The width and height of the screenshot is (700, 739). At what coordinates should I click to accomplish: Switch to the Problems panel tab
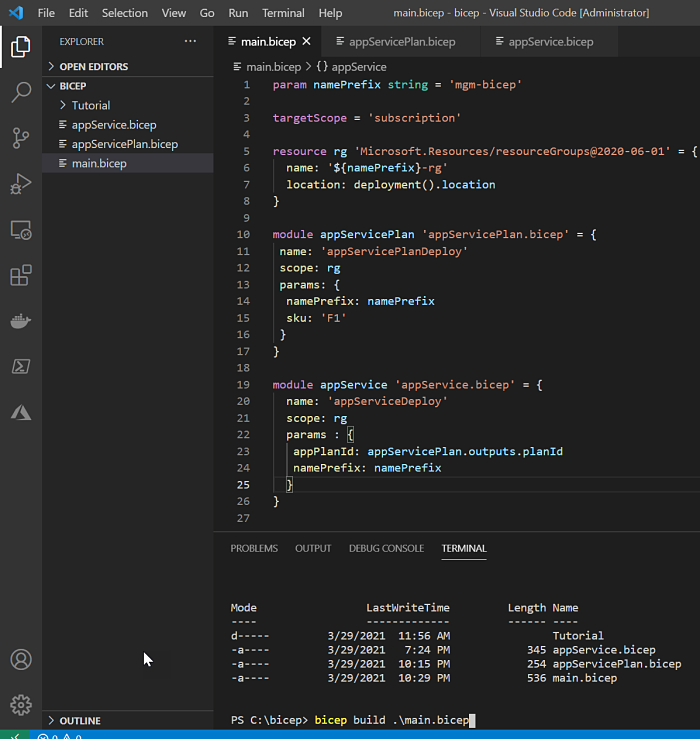pos(254,548)
